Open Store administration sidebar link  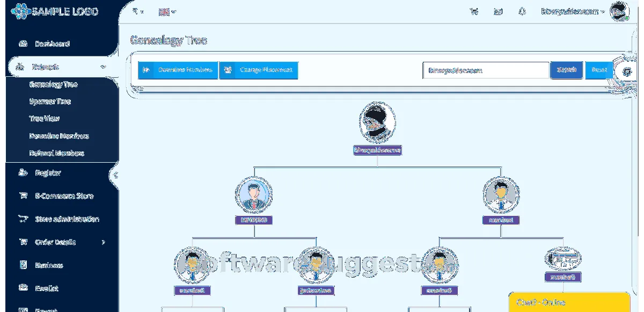[x=67, y=219]
